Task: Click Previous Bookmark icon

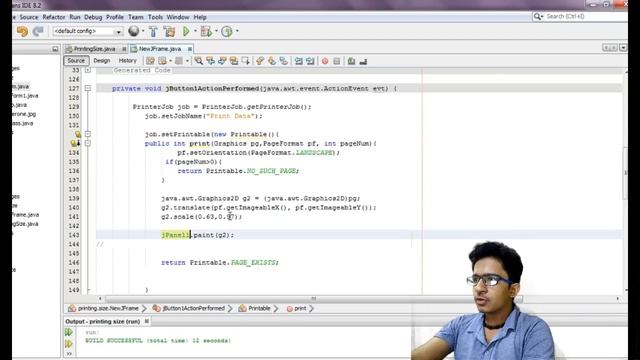Action: coord(260,61)
